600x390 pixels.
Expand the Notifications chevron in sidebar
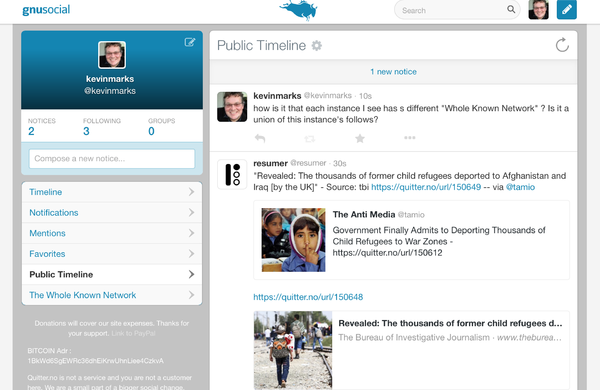191,212
